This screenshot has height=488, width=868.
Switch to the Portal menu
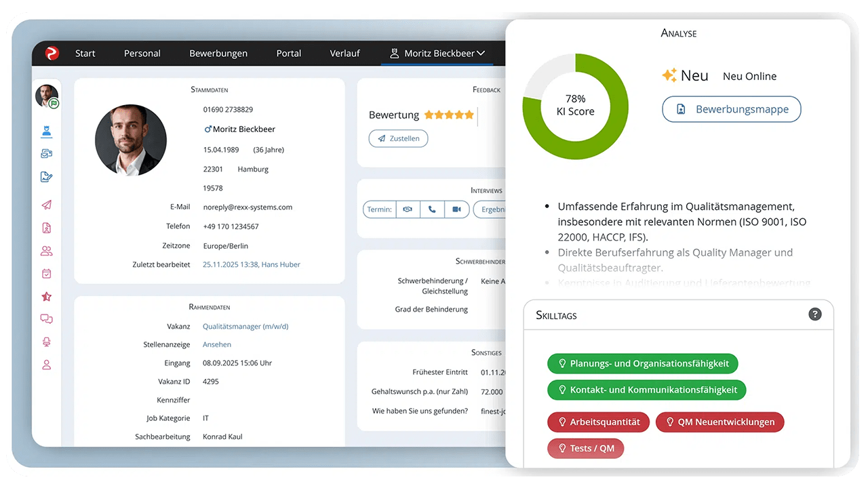[x=289, y=54]
